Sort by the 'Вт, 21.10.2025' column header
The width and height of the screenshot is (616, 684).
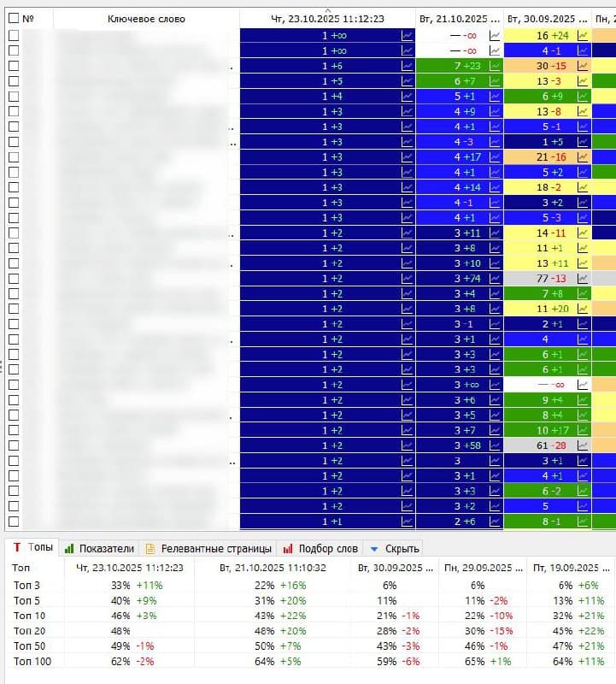(x=460, y=19)
